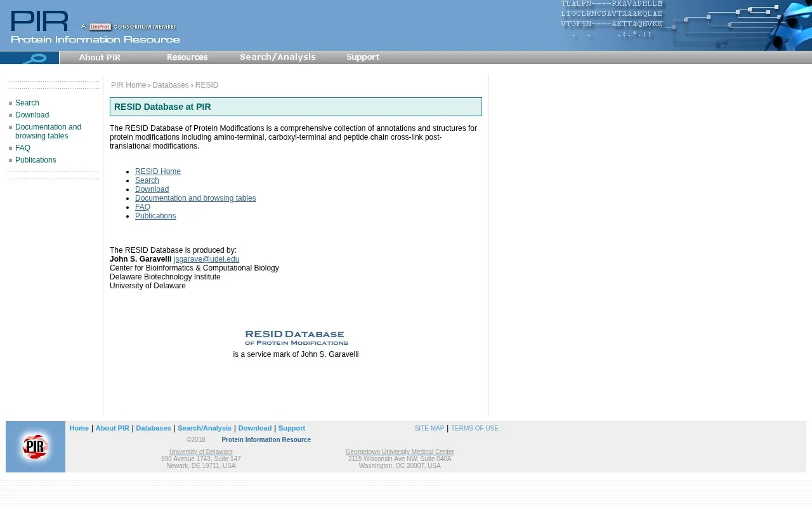Click the red PIR logo in footer
Image resolution: width=812 pixels, height=508 pixels.
coord(36,446)
